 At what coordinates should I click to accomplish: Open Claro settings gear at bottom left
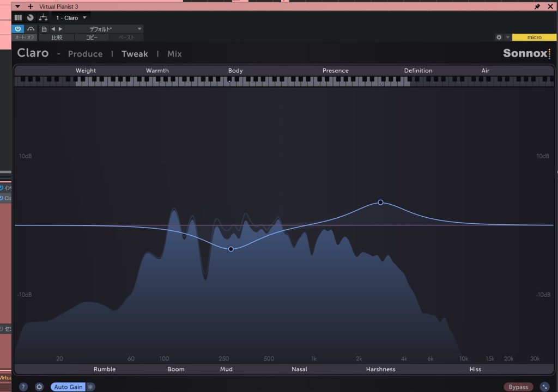tap(39, 387)
